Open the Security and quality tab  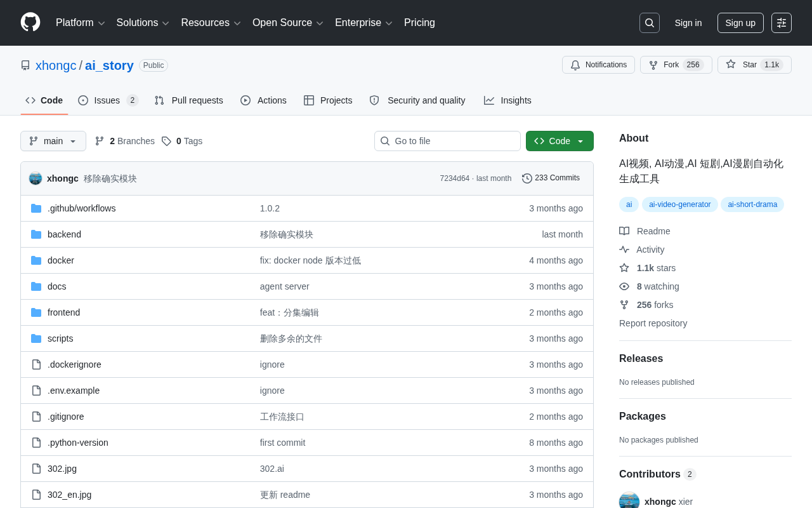[x=417, y=100]
